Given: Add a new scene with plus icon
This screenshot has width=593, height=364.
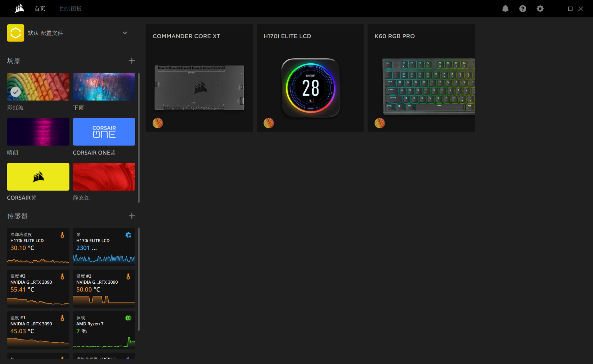Looking at the screenshot, I should [132, 61].
